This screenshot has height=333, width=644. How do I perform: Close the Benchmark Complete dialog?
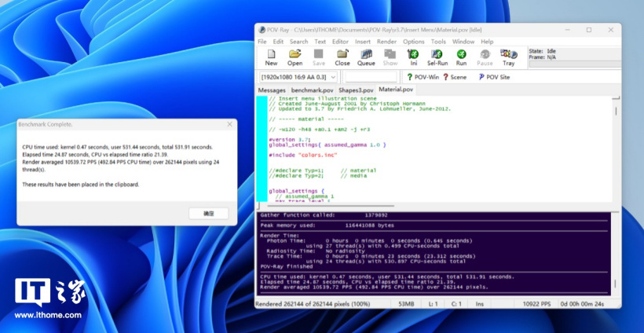click(x=229, y=124)
